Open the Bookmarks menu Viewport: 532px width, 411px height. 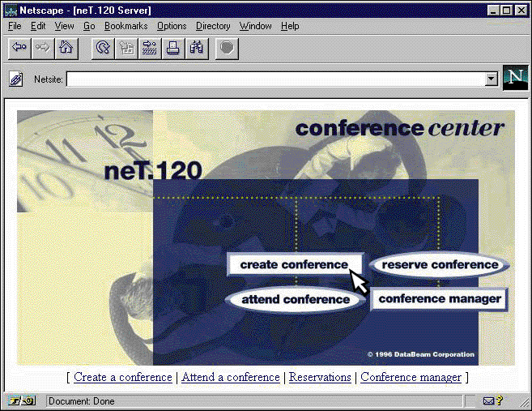[126, 26]
